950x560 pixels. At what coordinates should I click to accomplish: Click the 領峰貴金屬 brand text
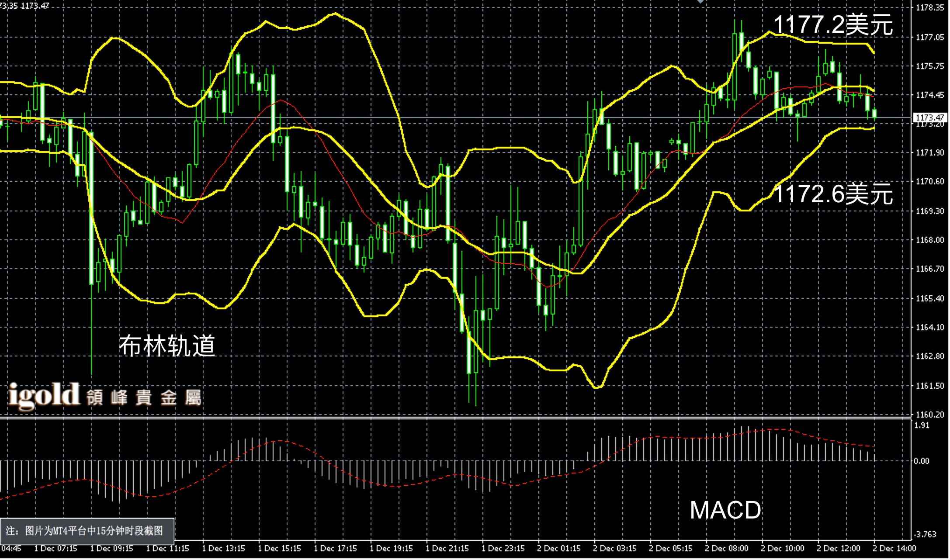(x=144, y=398)
